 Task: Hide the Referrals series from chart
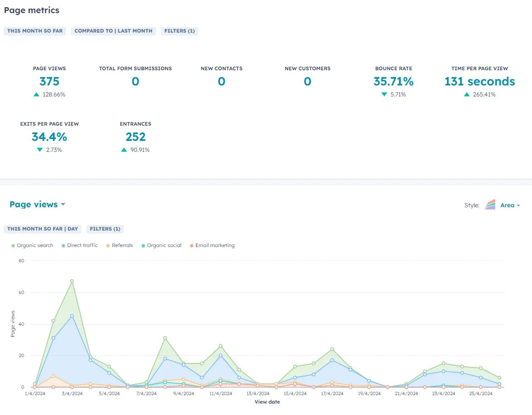coord(119,245)
